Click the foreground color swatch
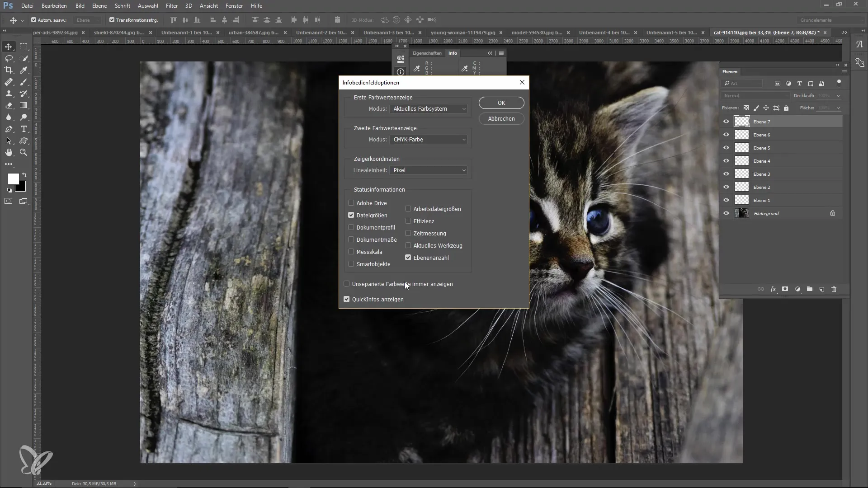 click(x=13, y=178)
